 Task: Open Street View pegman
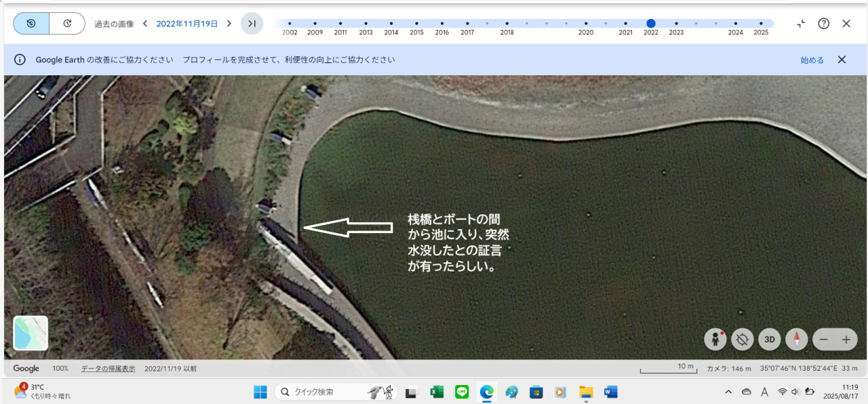(715, 339)
